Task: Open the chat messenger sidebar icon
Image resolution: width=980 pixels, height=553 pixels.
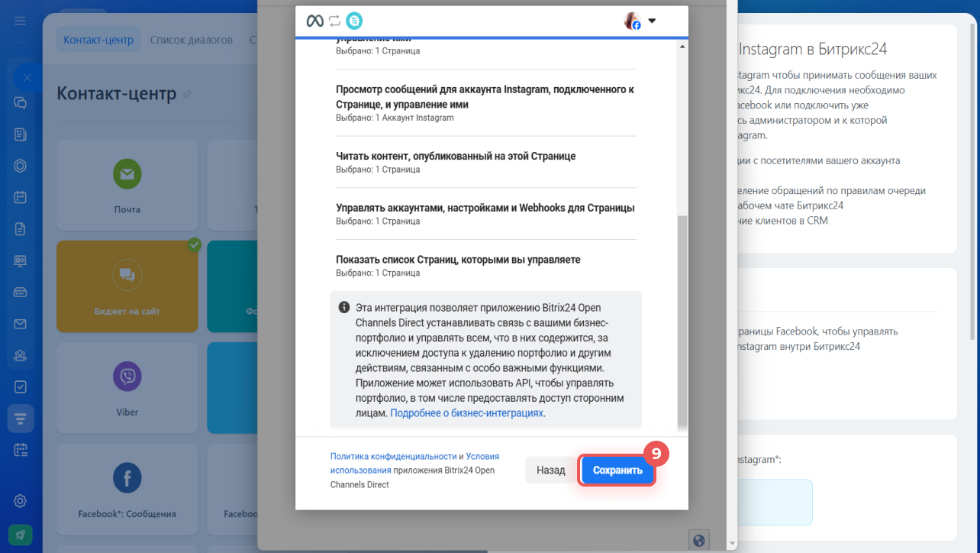Action: [21, 102]
